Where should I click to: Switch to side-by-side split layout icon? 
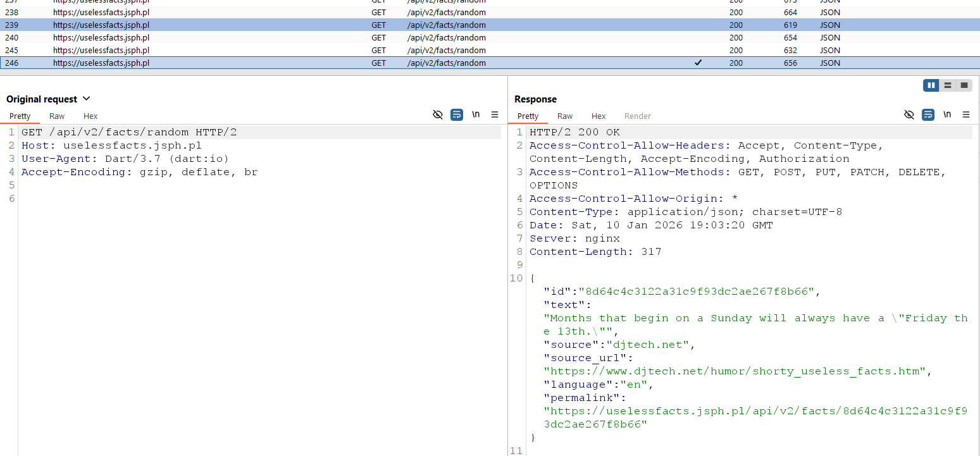(x=931, y=85)
